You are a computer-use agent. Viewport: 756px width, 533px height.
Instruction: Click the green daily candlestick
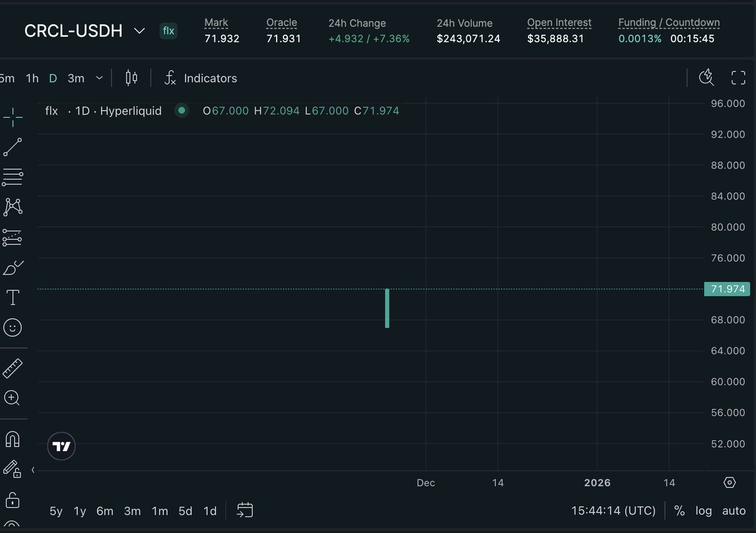coord(387,308)
